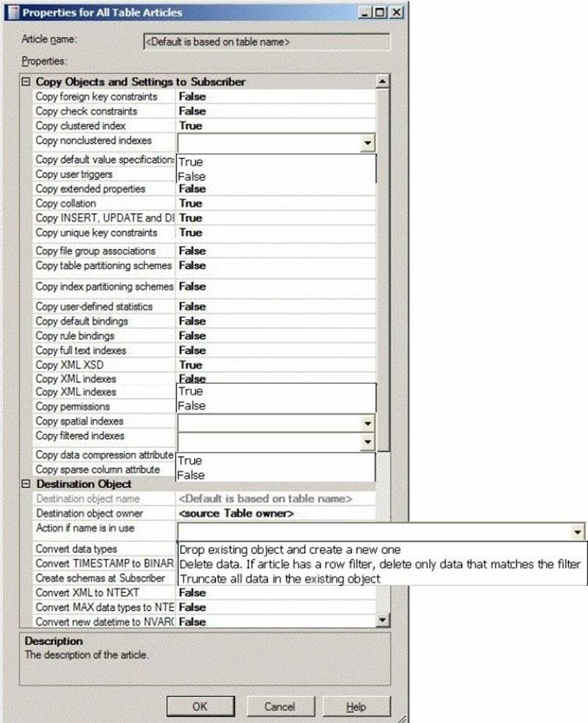Open the Copy filtered indexes dropdown arrow
The width and height of the screenshot is (588, 723).
[367, 442]
